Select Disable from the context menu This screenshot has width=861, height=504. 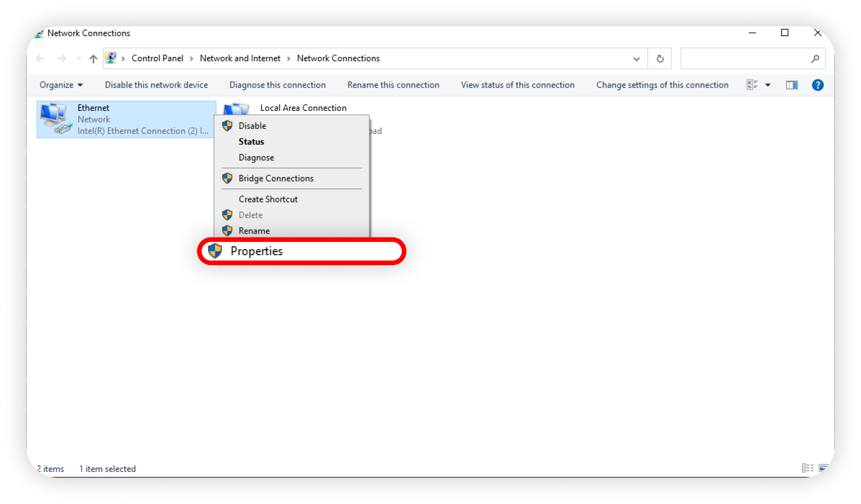(x=252, y=126)
